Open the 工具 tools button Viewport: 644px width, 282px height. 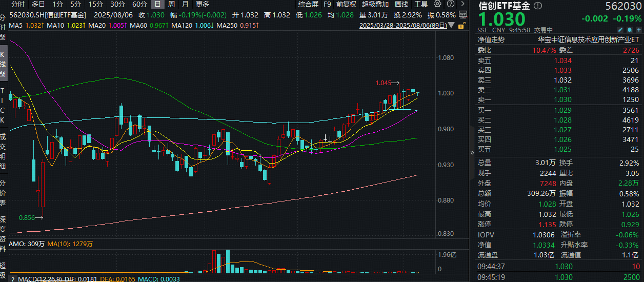point(420,4)
